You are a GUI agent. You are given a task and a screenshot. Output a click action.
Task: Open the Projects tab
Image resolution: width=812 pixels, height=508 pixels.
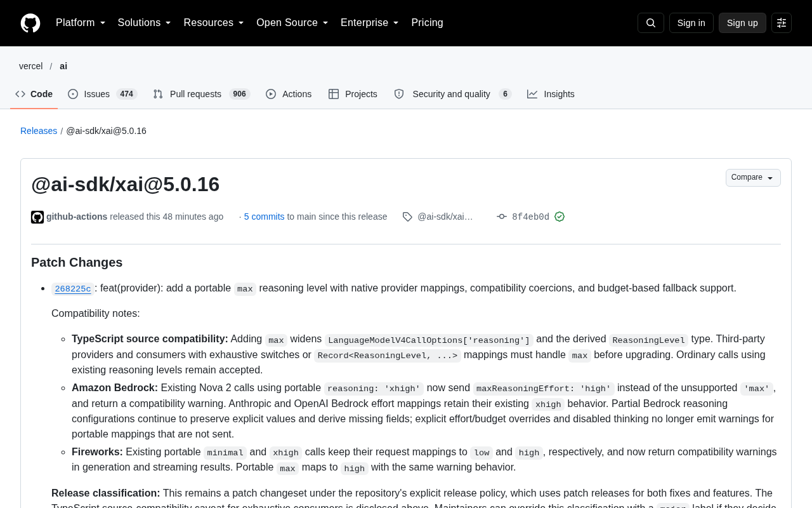coord(353,94)
